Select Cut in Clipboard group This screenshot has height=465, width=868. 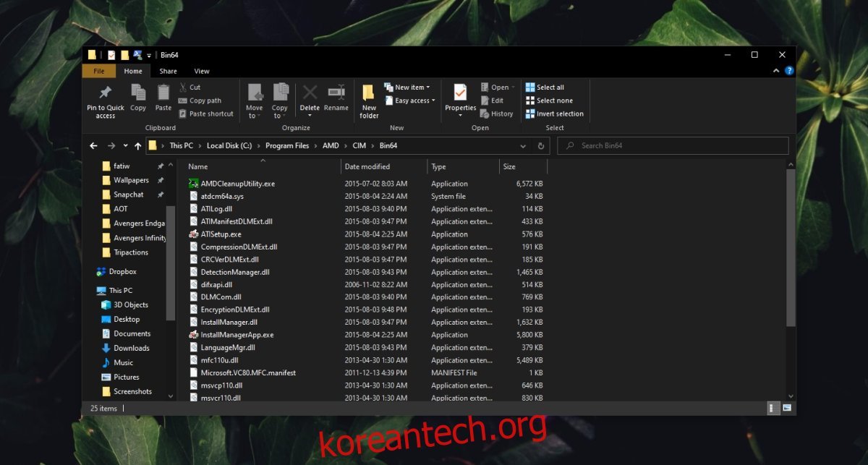[x=190, y=88]
